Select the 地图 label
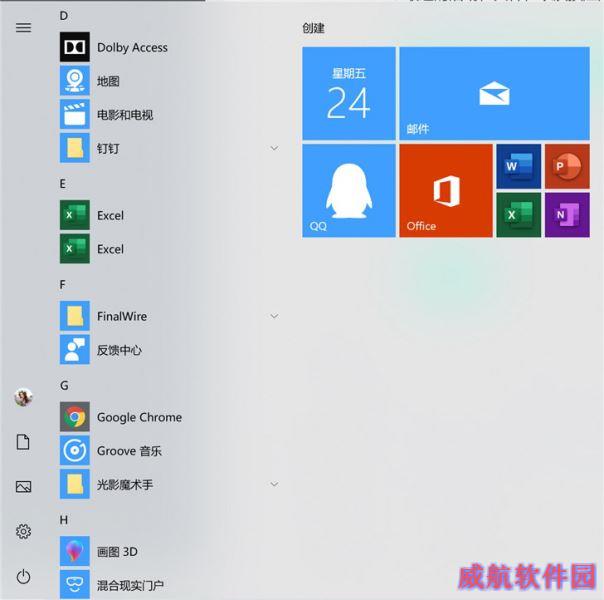This screenshot has width=604, height=600. pos(108,81)
